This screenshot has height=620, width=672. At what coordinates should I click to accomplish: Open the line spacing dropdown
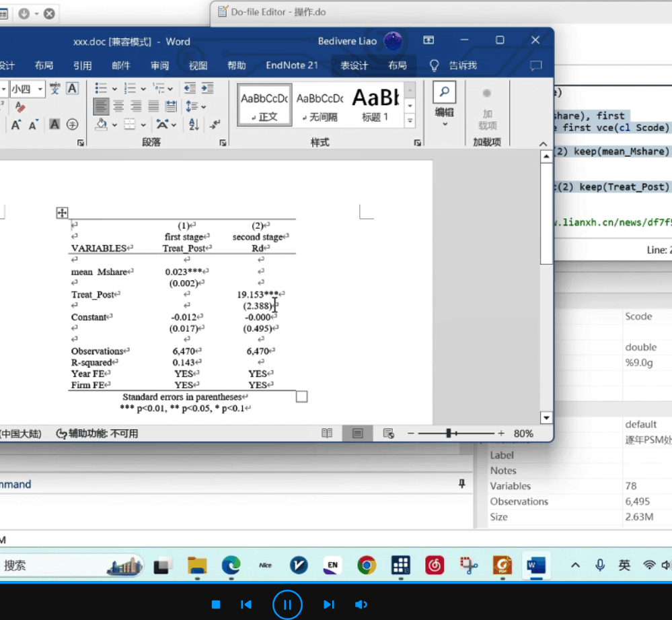[x=196, y=106]
